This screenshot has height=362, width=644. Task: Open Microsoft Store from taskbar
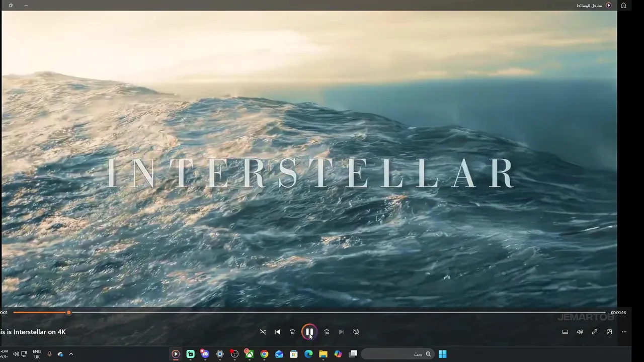[294, 354]
